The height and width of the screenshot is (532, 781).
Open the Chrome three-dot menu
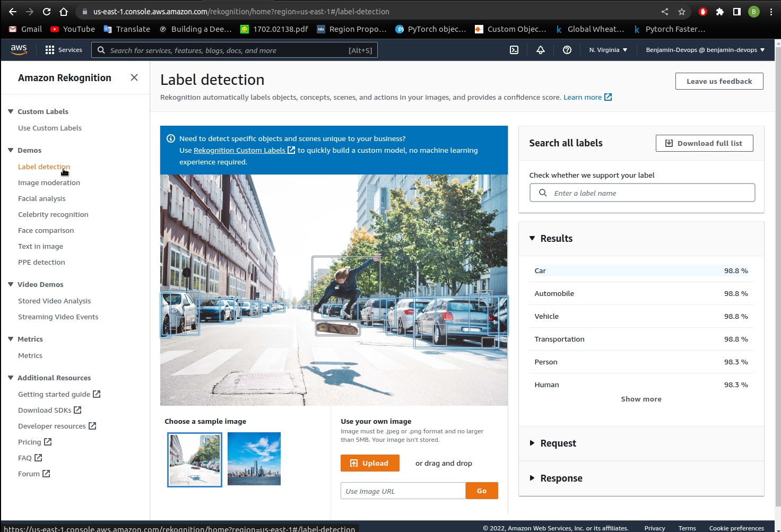click(771, 12)
